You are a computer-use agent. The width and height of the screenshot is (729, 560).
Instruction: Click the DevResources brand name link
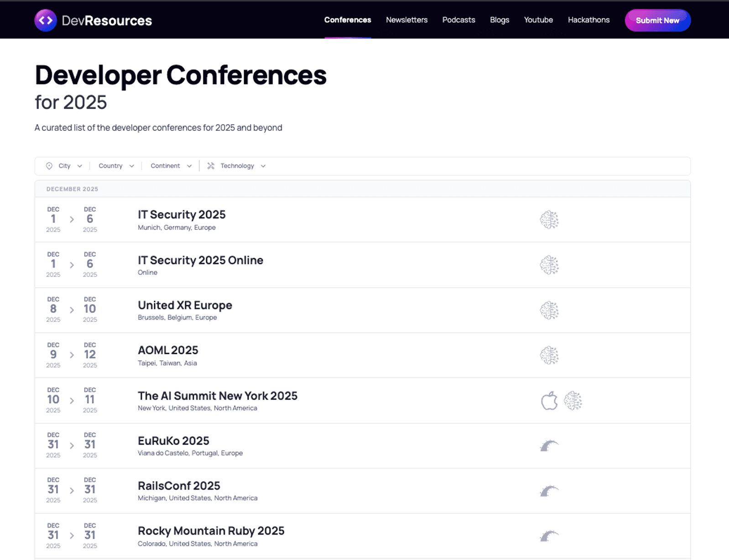[x=107, y=21]
